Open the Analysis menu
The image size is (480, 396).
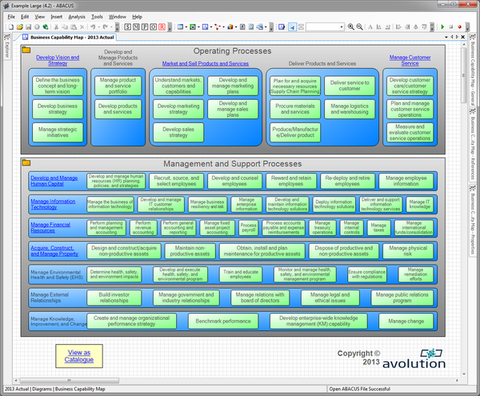pyautogui.click(x=77, y=17)
